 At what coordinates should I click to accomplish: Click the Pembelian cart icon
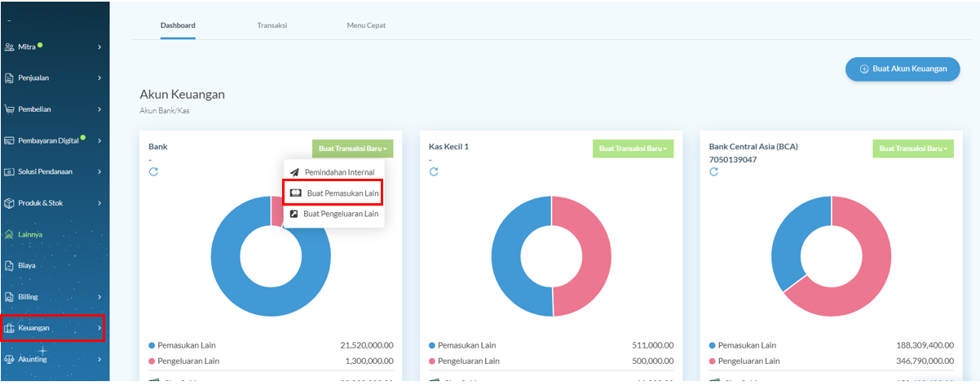click(10, 109)
